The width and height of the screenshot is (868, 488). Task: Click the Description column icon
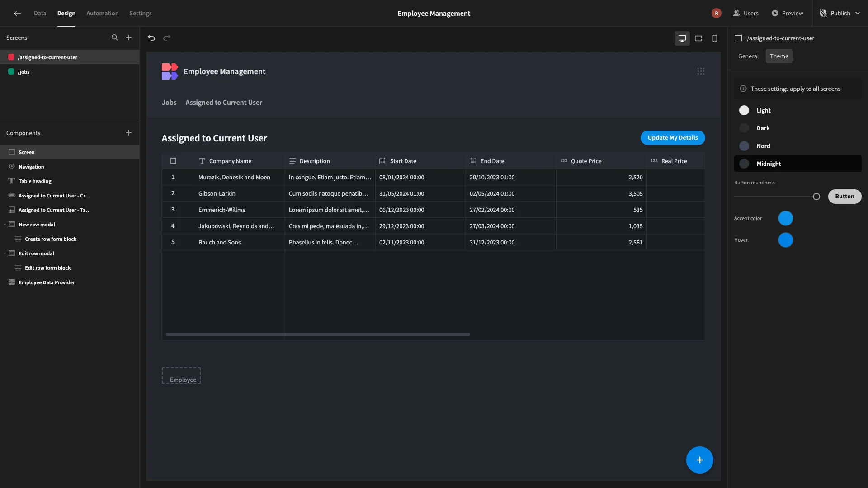[x=292, y=161]
